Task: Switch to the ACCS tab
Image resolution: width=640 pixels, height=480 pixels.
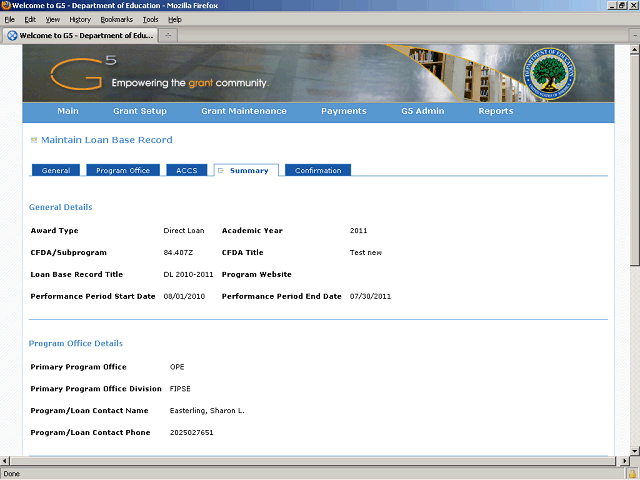Action: click(187, 170)
